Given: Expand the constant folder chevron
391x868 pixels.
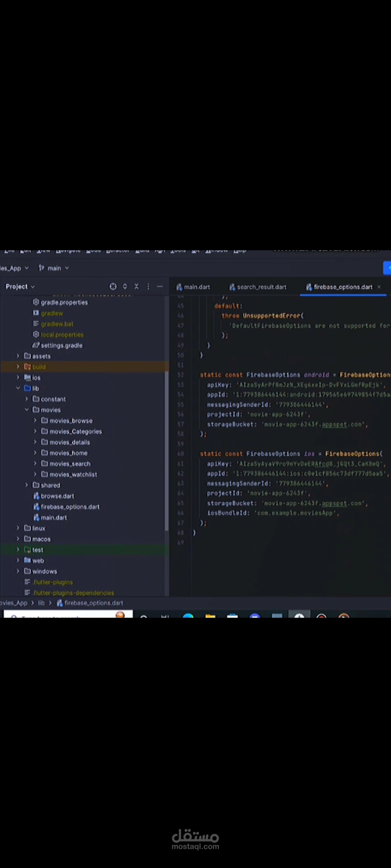Looking at the screenshot, I should (x=26, y=399).
